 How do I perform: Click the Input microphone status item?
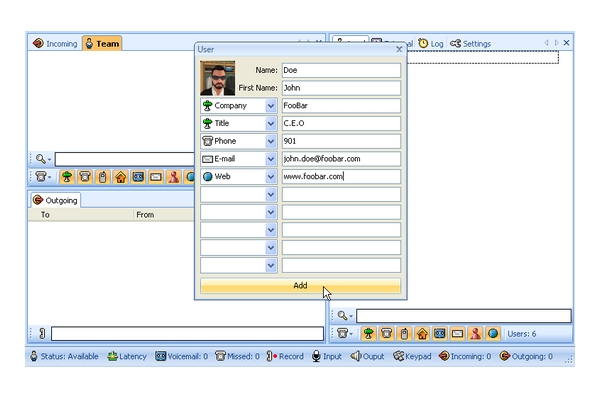click(x=327, y=357)
